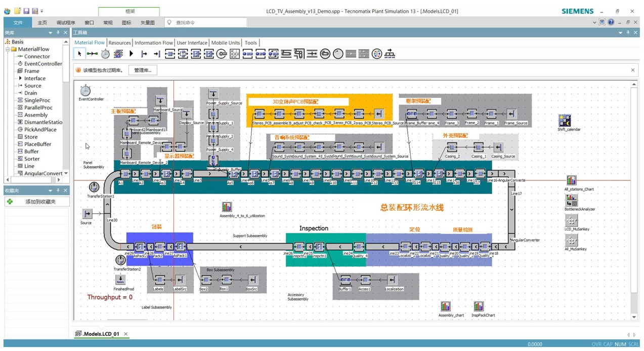Open the 文件 menu

click(18, 23)
